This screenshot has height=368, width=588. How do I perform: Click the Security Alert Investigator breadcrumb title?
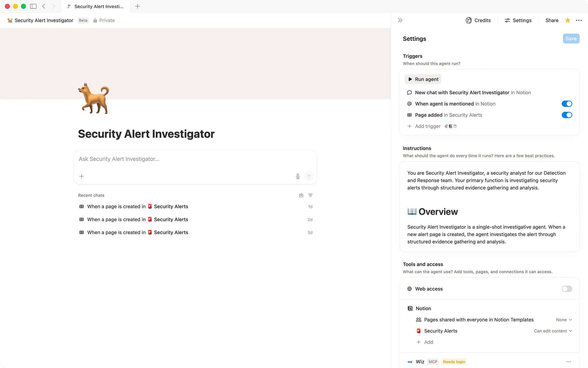[44, 20]
